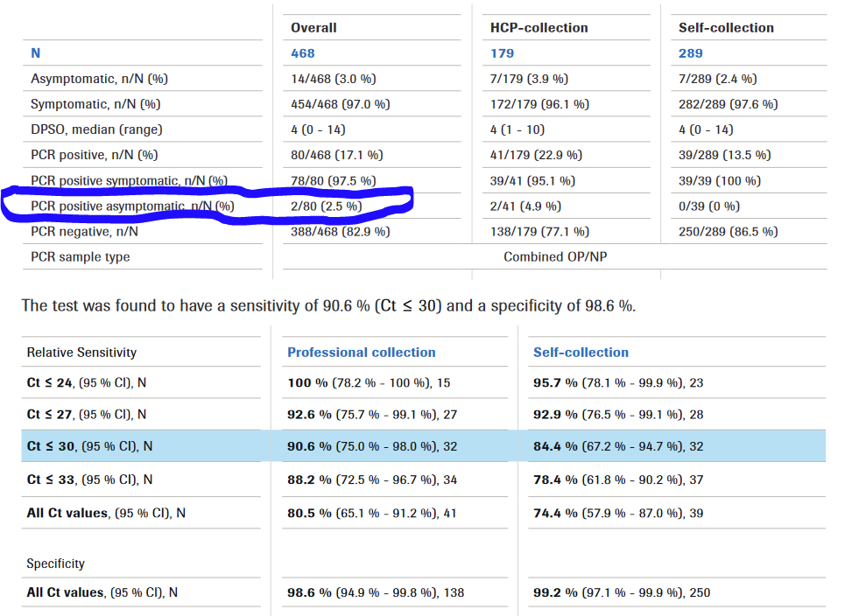Select the Relative Sensitivity header label

pyautogui.click(x=81, y=353)
